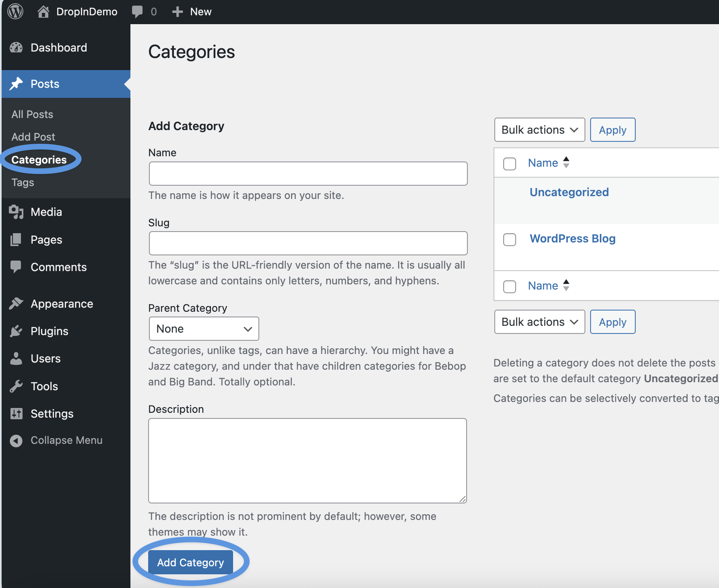Open All Posts from the sidebar

click(32, 114)
